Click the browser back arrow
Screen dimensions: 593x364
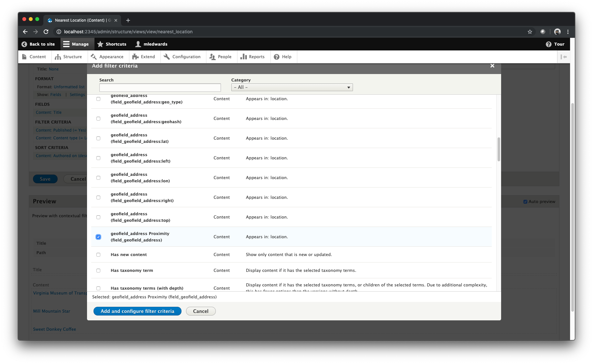tap(25, 32)
